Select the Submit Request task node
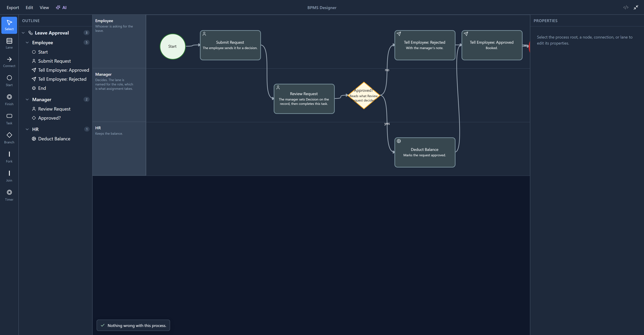 point(230,45)
